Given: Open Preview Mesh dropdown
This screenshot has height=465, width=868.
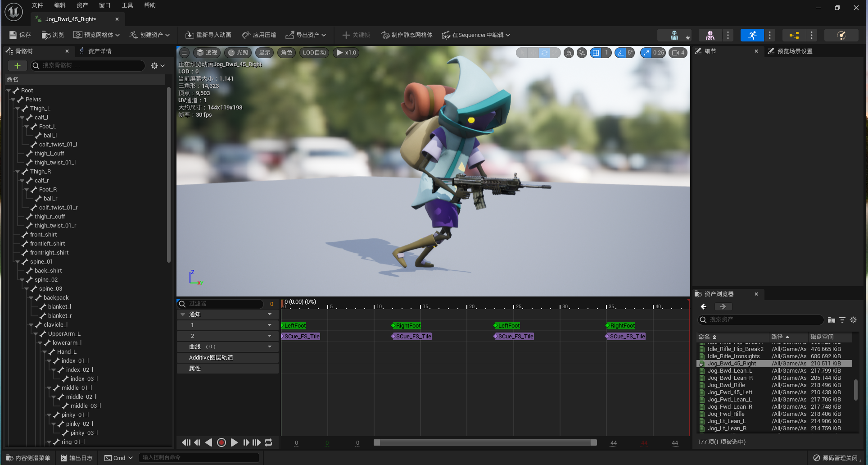Looking at the screenshot, I should [x=97, y=35].
